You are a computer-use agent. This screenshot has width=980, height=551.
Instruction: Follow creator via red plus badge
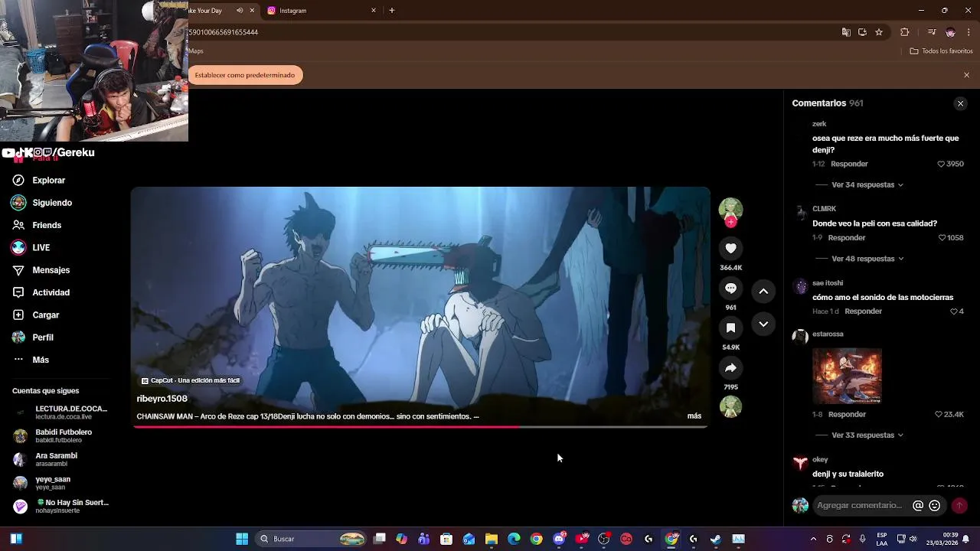[x=730, y=222]
